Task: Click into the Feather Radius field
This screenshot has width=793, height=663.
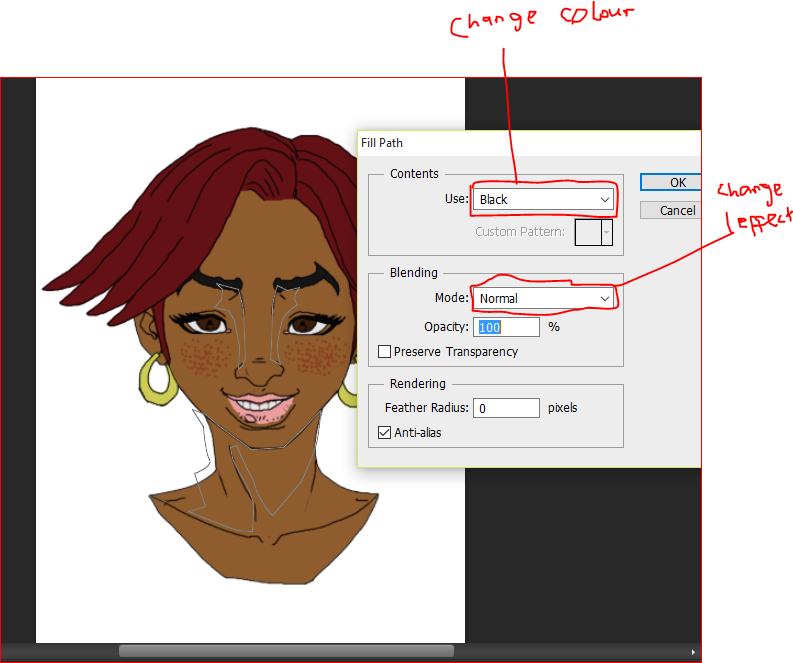Action: 506,408
